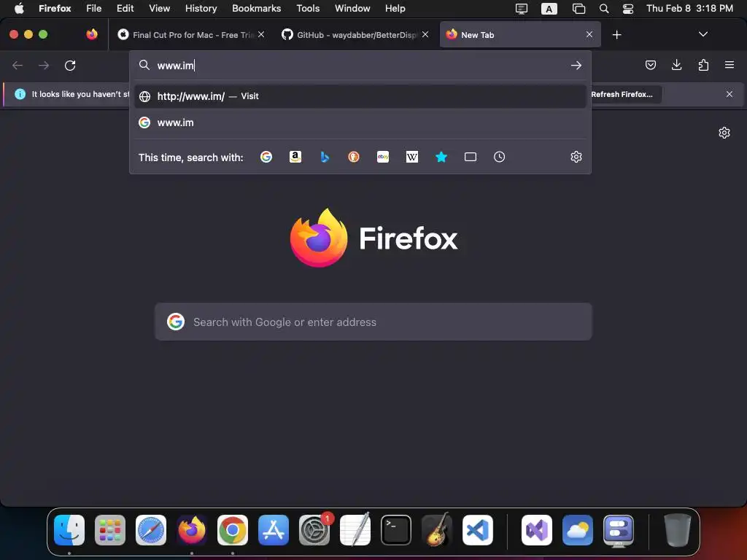The image size is (747, 560).
Task: Click the address bar text field
Action: click(360, 65)
